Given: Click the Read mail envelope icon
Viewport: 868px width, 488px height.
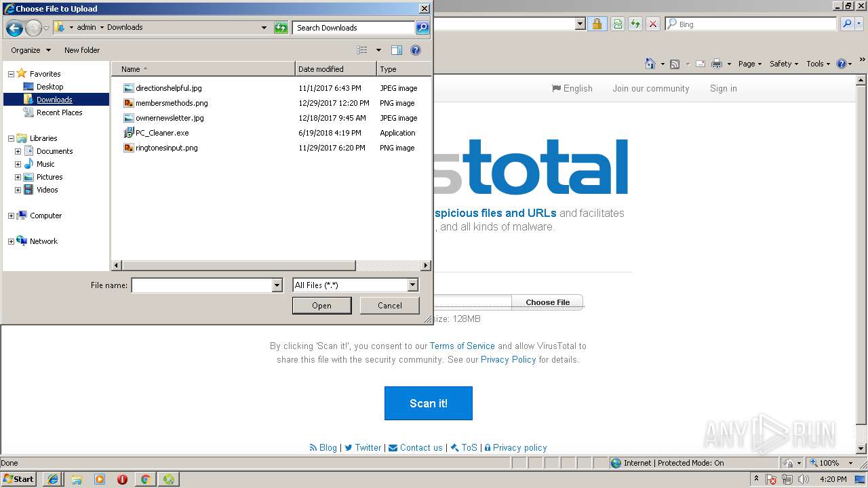Looking at the screenshot, I should click(x=701, y=64).
